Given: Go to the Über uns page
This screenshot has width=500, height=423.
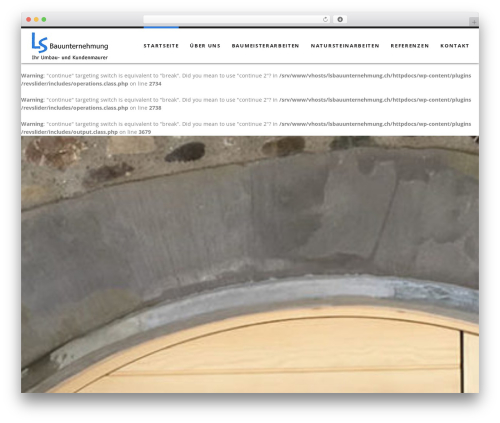Looking at the screenshot, I should 205,46.
